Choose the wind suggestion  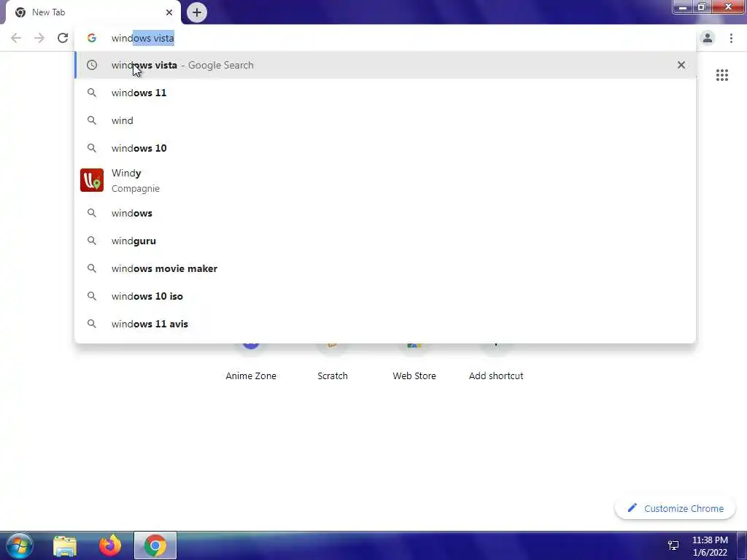click(x=385, y=120)
